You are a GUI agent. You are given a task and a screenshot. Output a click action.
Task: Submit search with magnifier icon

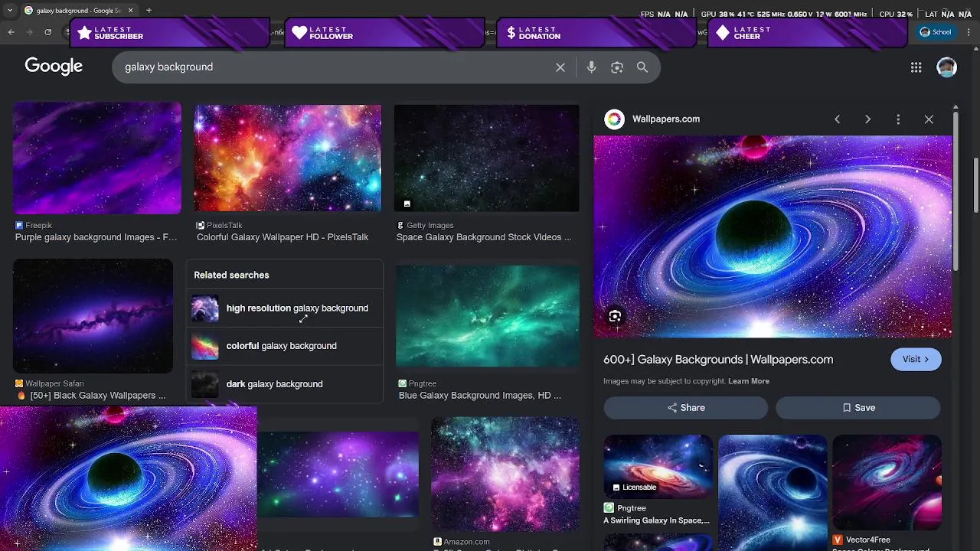pyautogui.click(x=642, y=67)
